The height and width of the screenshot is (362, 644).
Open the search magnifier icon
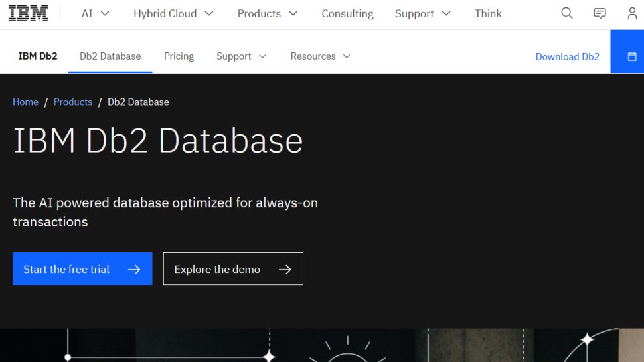pos(567,13)
